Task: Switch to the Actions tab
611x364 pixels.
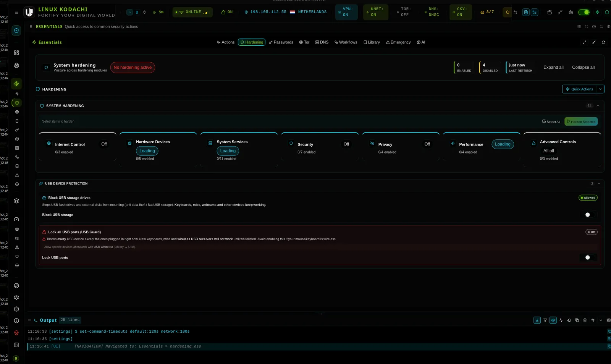Action: pos(226,42)
